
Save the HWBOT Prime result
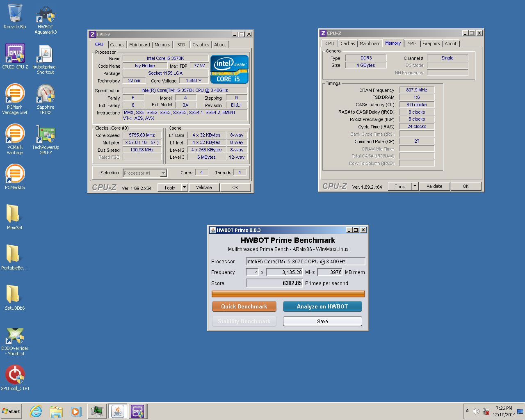(x=322, y=321)
